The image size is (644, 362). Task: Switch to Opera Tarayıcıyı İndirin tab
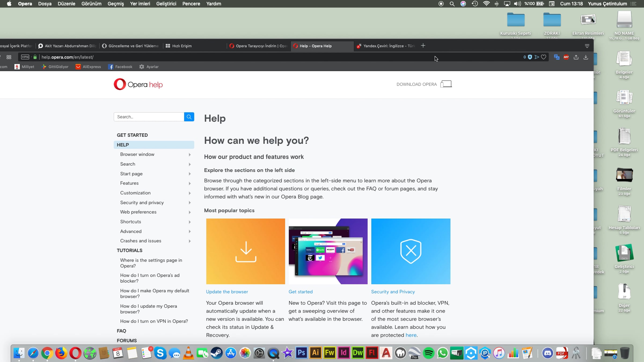(258, 46)
